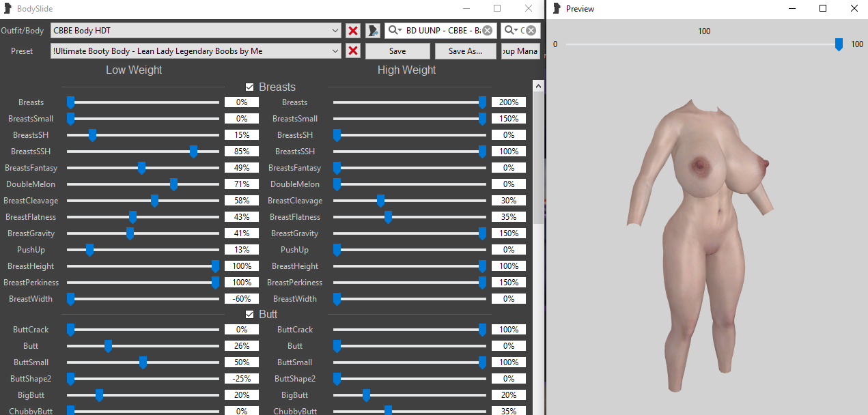Open Outfit Studio with the body silhouette icon

(x=373, y=31)
